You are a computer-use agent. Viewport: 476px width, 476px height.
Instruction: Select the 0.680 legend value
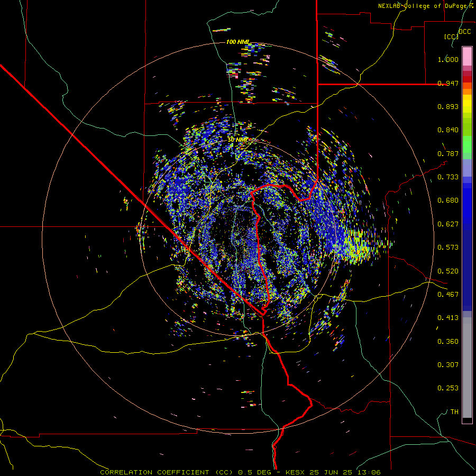[448, 200]
